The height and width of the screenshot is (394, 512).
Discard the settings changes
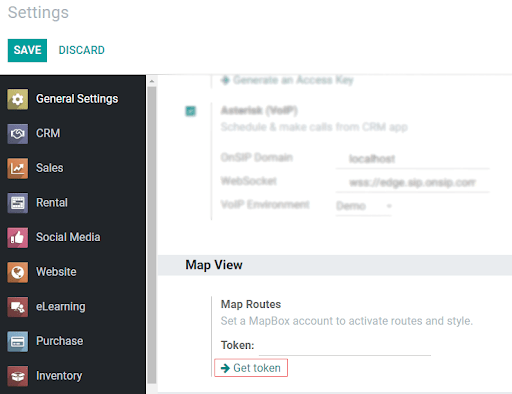pos(82,50)
